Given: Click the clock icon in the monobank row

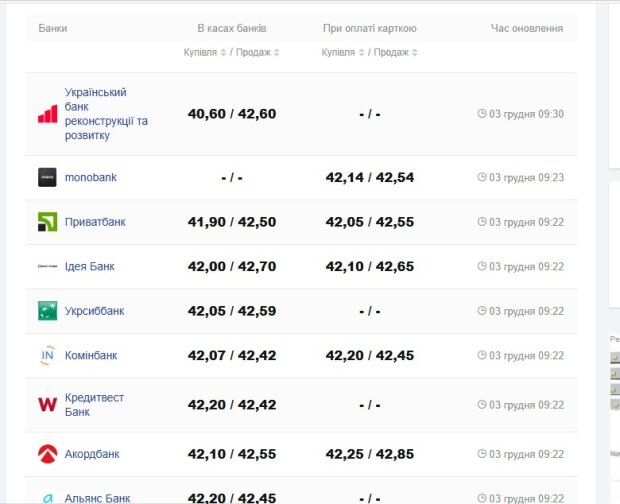Looking at the screenshot, I should click(x=482, y=178).
